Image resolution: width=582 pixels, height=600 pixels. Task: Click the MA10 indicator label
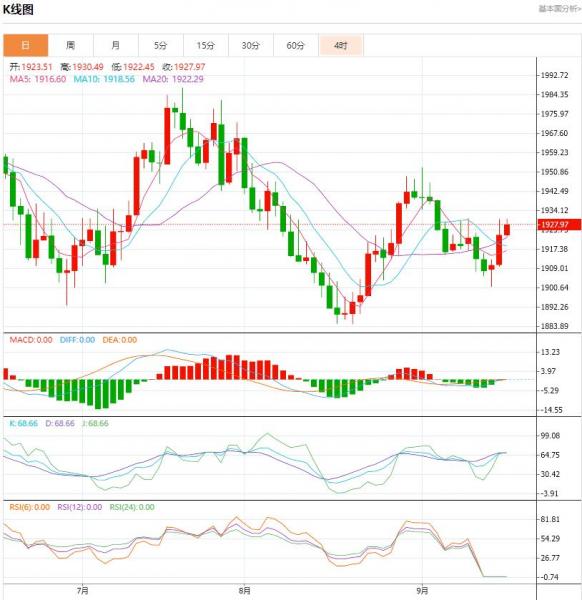tap(104, 79)
